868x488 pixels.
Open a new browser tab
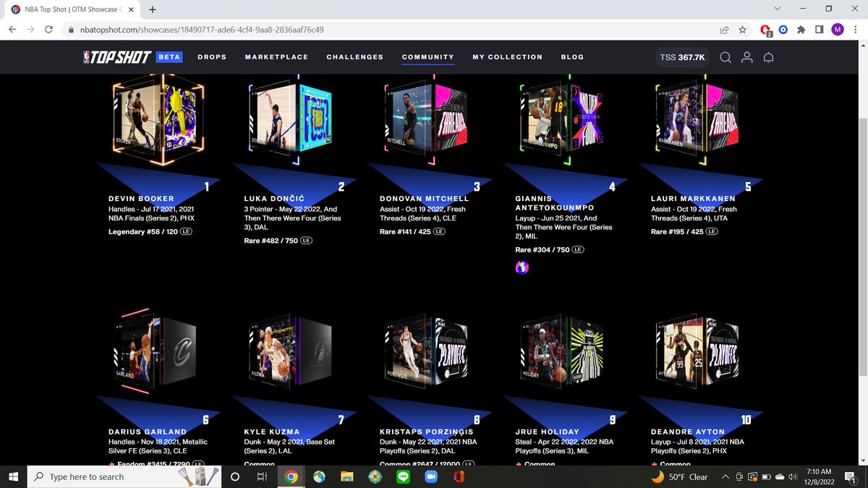(152, 9)
